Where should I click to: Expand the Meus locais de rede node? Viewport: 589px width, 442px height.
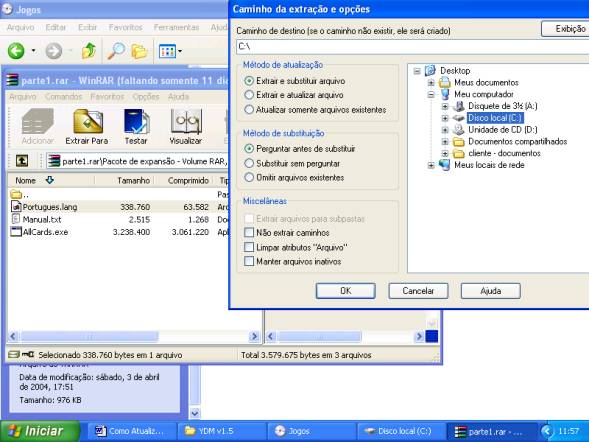click(431, 165)
